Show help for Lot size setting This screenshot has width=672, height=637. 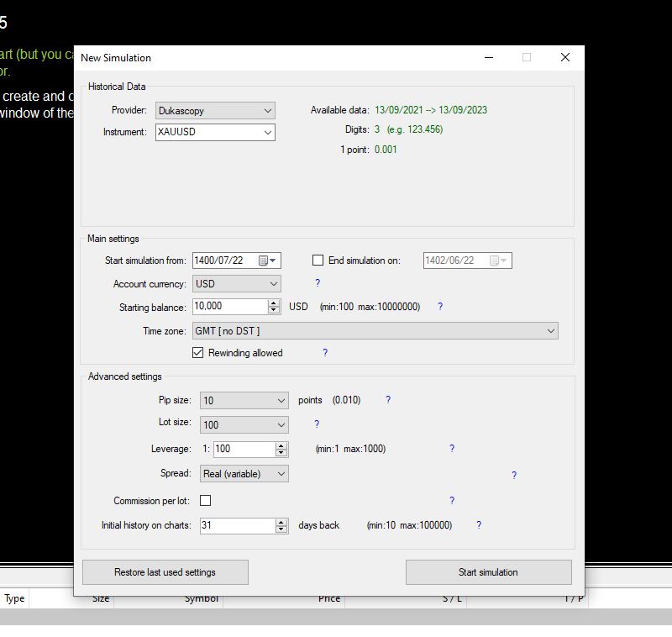tap(317, 424)
